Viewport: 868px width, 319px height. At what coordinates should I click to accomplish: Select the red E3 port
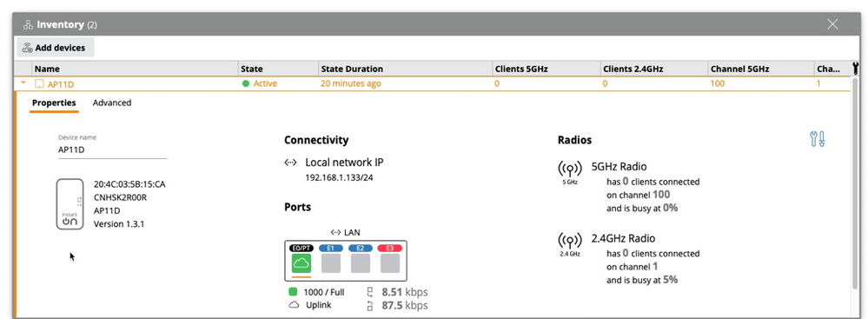point(390,263)
